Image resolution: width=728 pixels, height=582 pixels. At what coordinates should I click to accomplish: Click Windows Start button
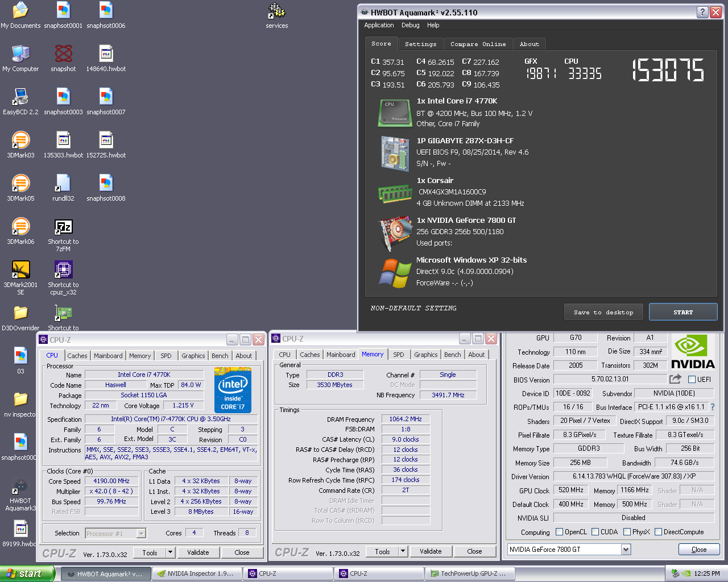pyautogui.click(x=27, y=573)
